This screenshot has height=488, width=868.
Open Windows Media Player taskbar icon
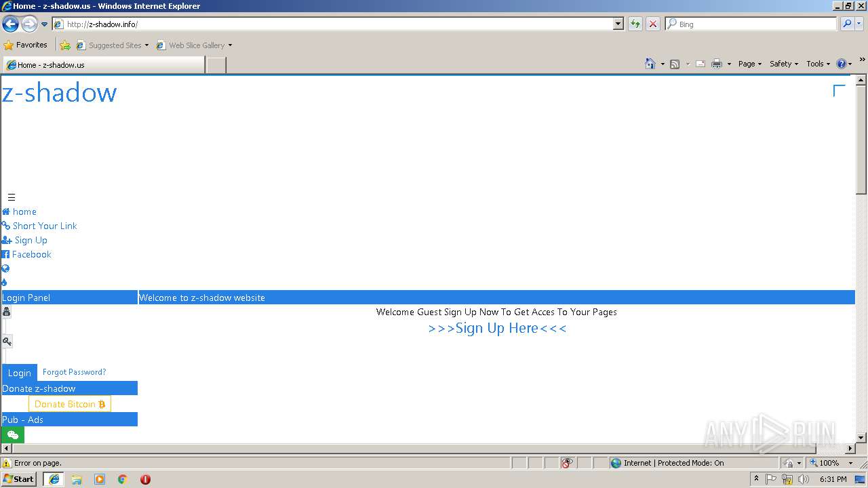[x=100, y=479]
